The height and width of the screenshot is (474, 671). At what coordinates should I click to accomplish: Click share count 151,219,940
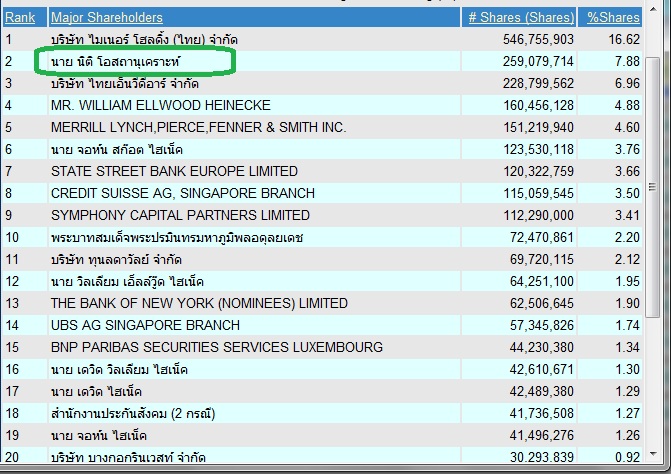(x=538, y=127)
